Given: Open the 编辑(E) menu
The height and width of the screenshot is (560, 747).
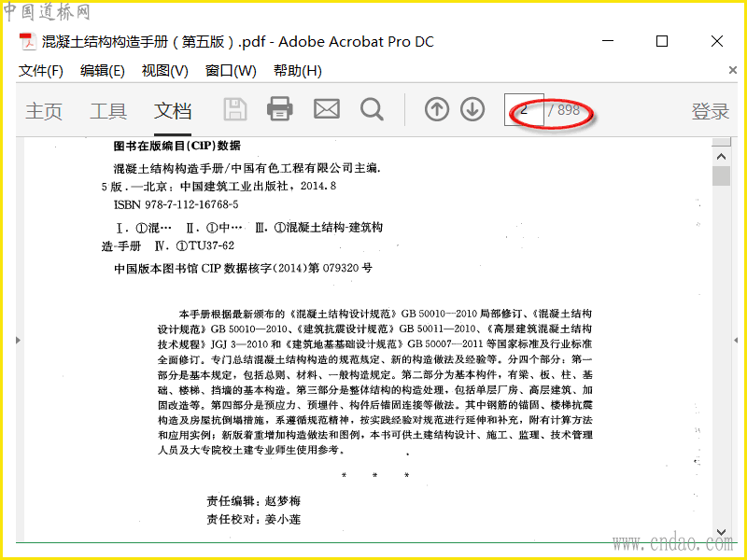Looking at the screenshot, I should pyautogui.click(x=103, y=71).
